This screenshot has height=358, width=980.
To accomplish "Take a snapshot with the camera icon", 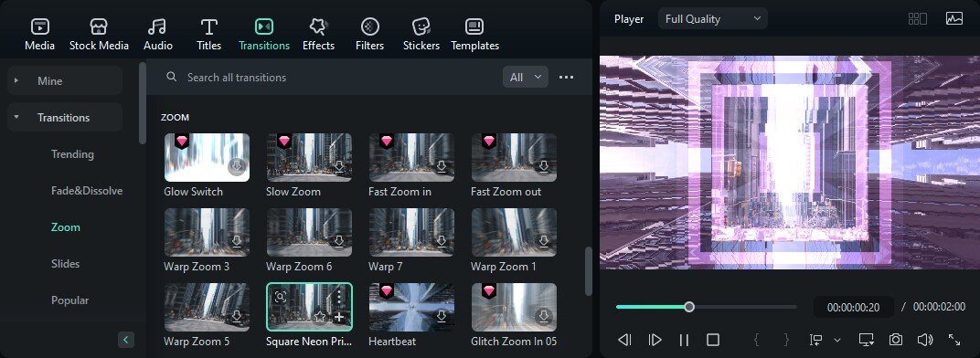I will 896,340.
